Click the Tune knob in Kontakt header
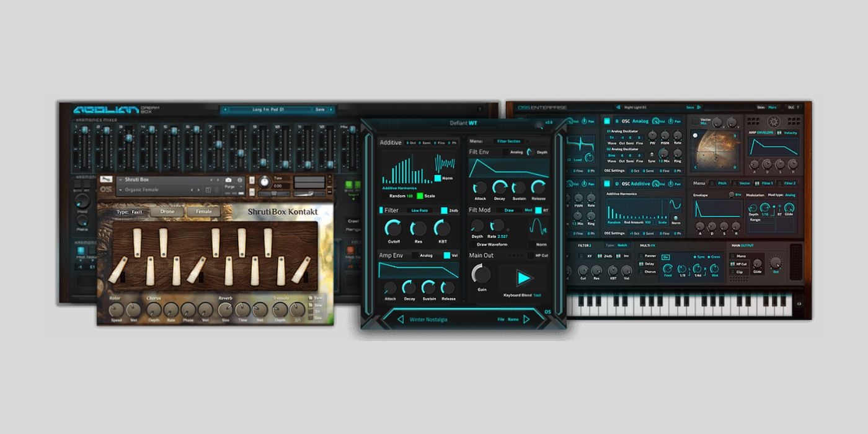Image resolution: width=868 pixels, height=434 pixels. tap(265, 182)
